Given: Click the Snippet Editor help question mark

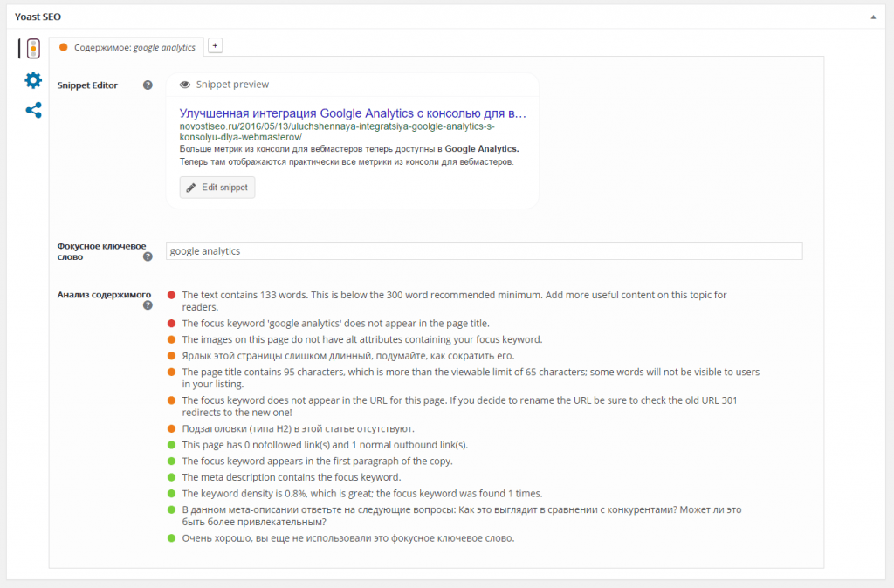Looking at the screenshot, I should coord(148,85).
